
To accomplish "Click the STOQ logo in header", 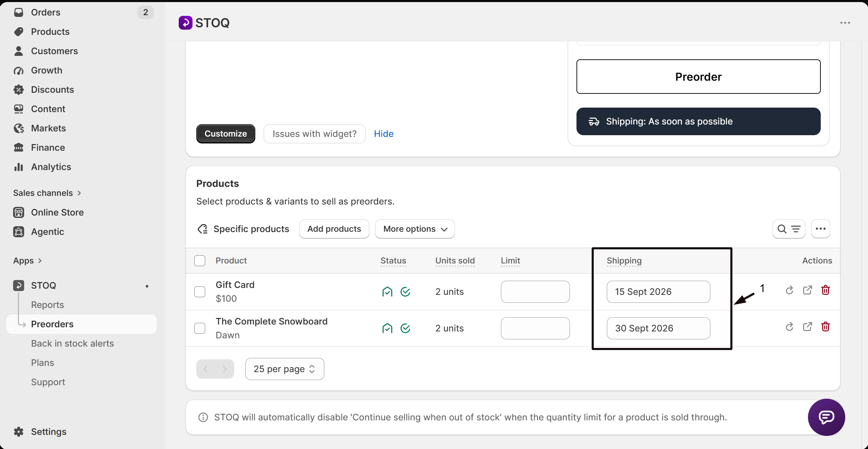I will (186, 23).
